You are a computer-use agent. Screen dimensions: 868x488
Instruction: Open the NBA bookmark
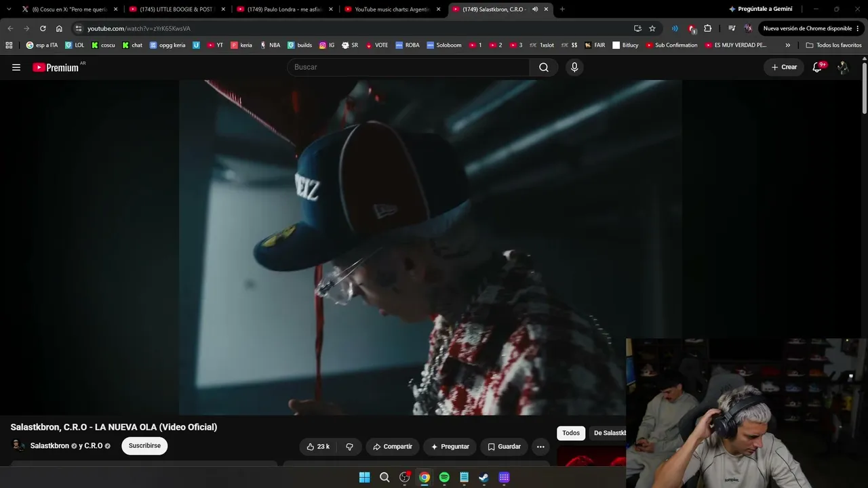pyautogui.click(x=269, y=45)
